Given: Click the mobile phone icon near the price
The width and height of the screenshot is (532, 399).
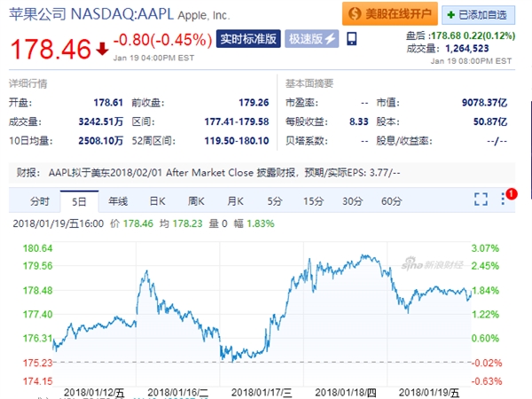Looking at the screenshot, I should click(x=351, y=39).
